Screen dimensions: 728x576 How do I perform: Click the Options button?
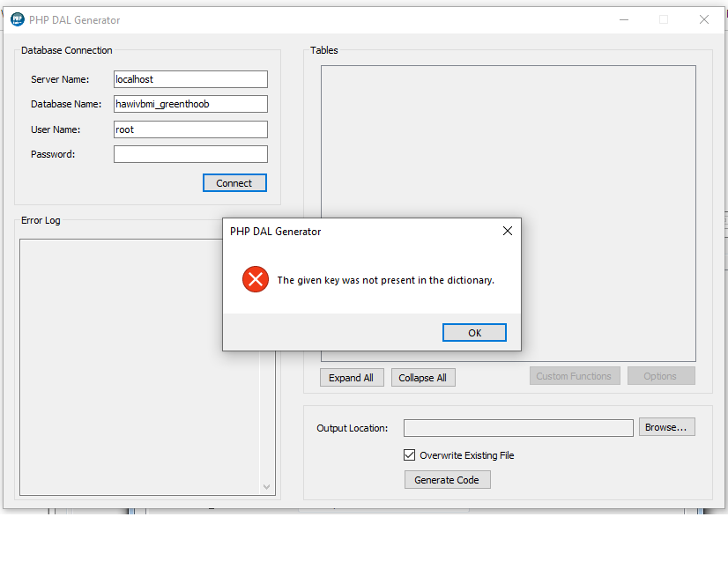pyautogui.click(x=660, y=376)
